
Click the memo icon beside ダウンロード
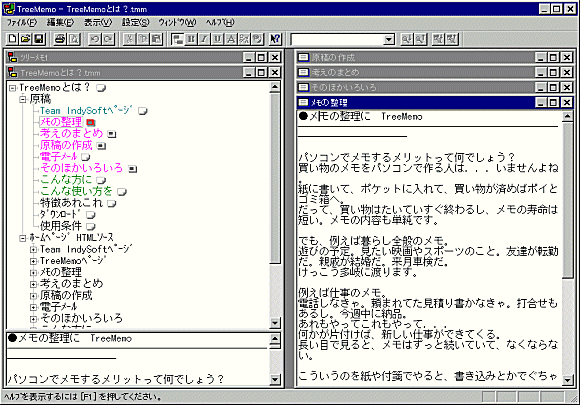[91, 215]
